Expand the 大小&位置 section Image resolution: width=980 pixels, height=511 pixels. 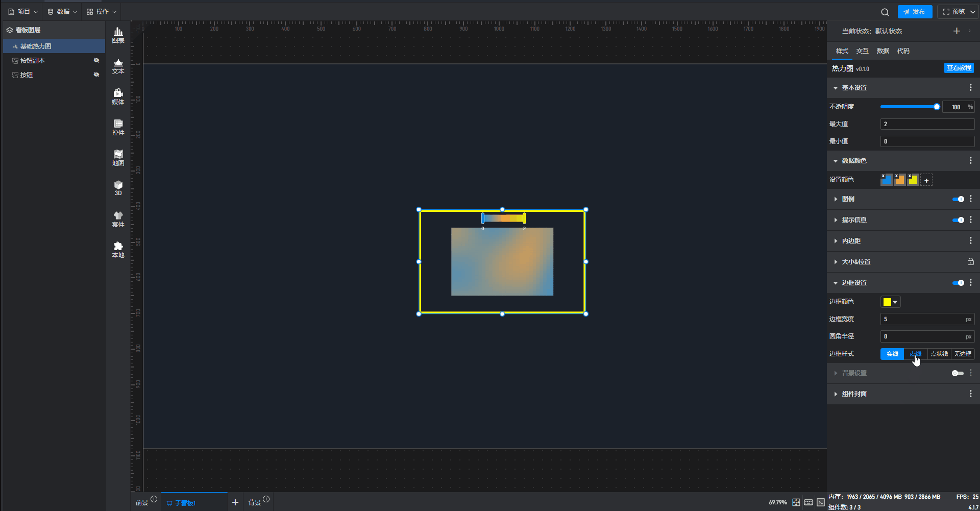click(x=856, y=262)
